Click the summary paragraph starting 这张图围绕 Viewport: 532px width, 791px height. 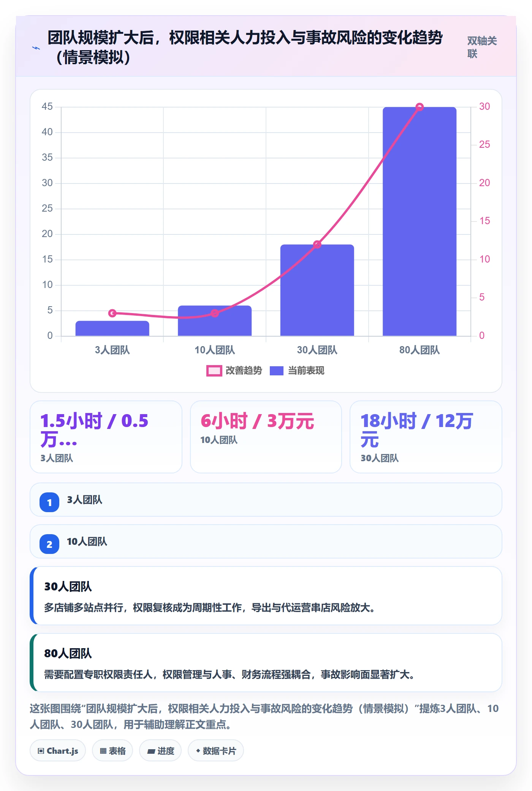click(x=264, y=717)
